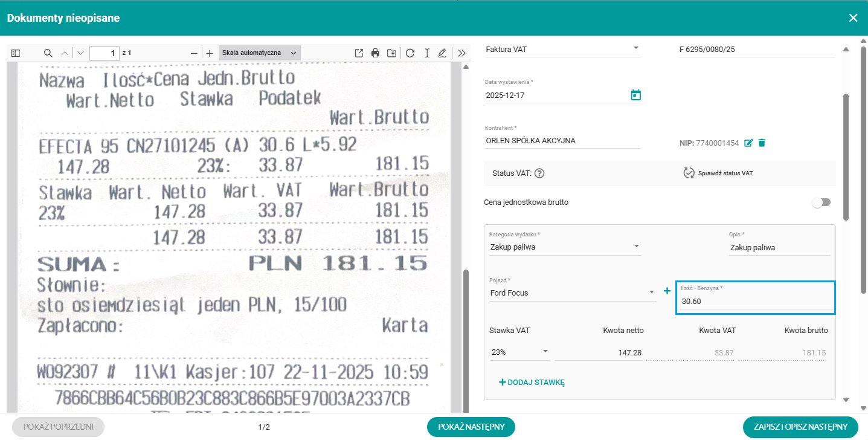Click Sprawdź status VAT
This screenshot has height=440, width=868.
pos(719,173)
